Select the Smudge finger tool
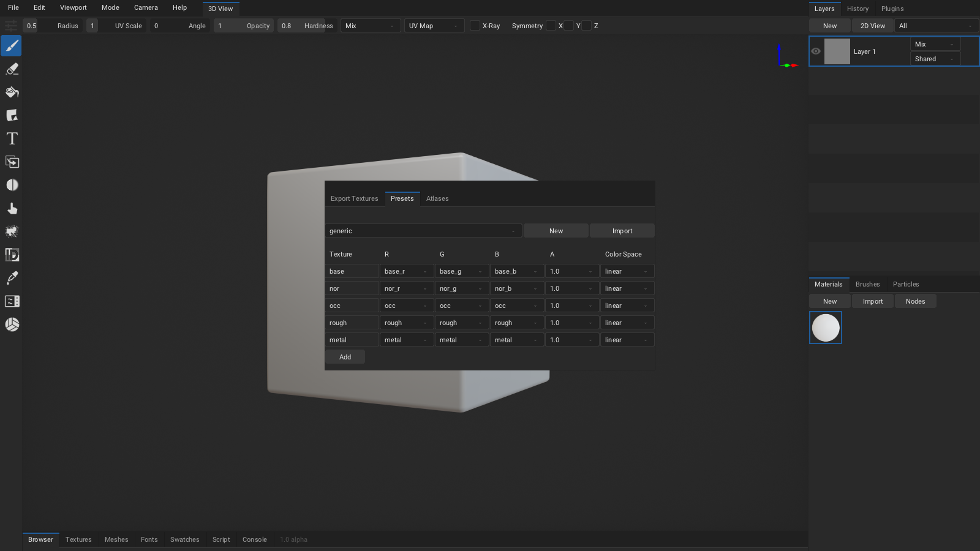Image resolution: width=980 pixels, height=551 pixels. [12, 209]
